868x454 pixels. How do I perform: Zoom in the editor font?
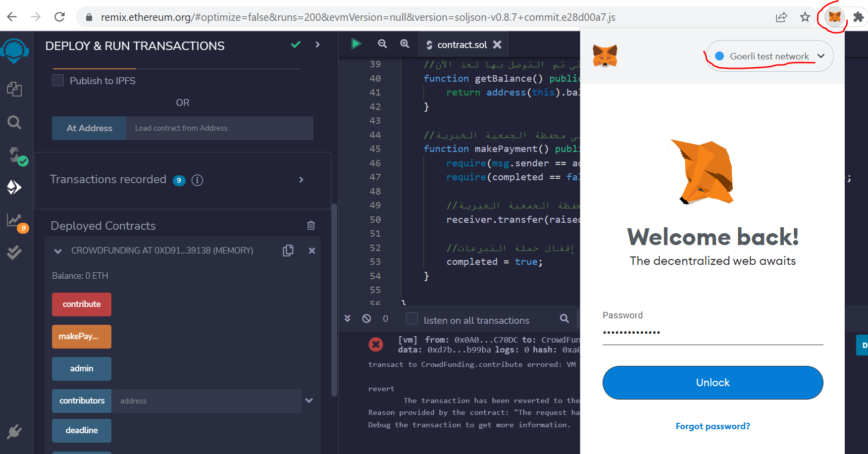[405, 44]
